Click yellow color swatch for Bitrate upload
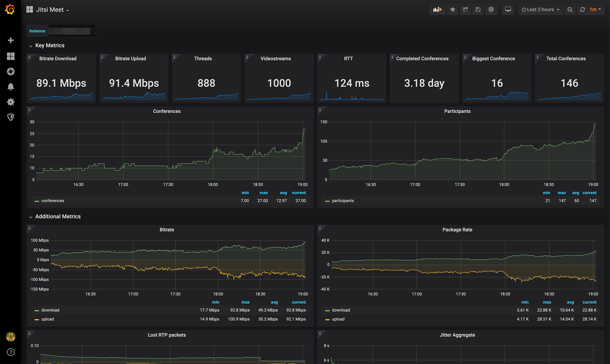 37,320
